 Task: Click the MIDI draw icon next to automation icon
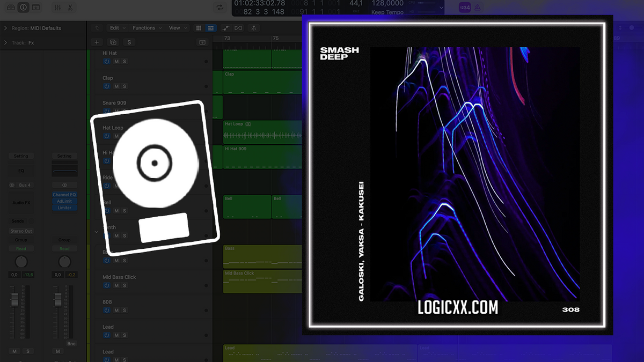tap(238, 28)
